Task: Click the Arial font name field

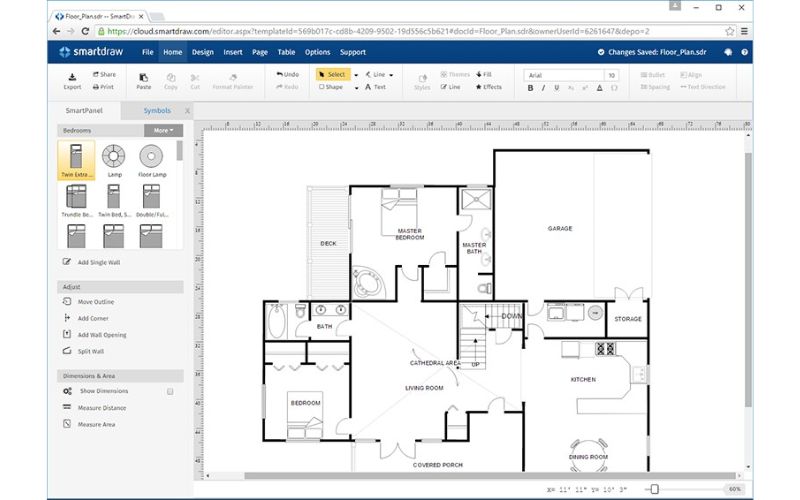Action: point(564,75)
